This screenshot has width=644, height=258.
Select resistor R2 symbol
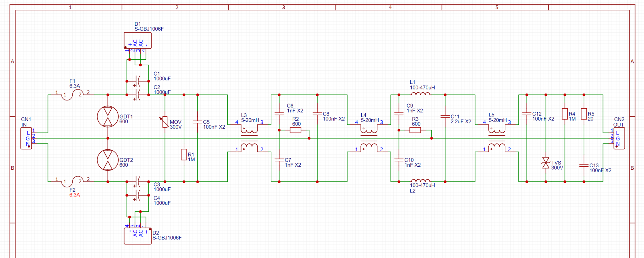coord(295,130)
